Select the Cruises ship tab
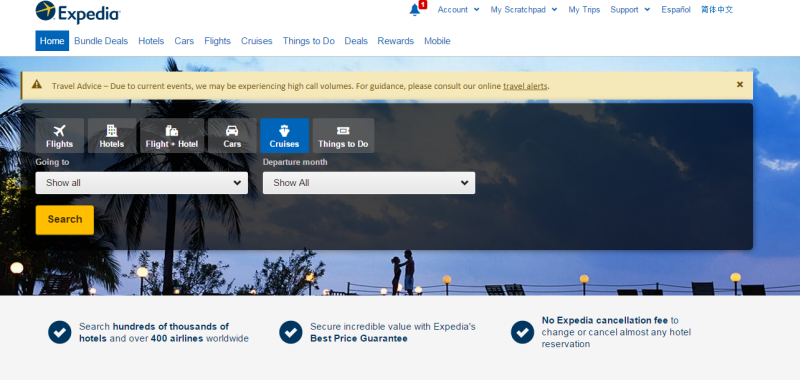Viewport: 800px width, 380px height. coord(284,136)
